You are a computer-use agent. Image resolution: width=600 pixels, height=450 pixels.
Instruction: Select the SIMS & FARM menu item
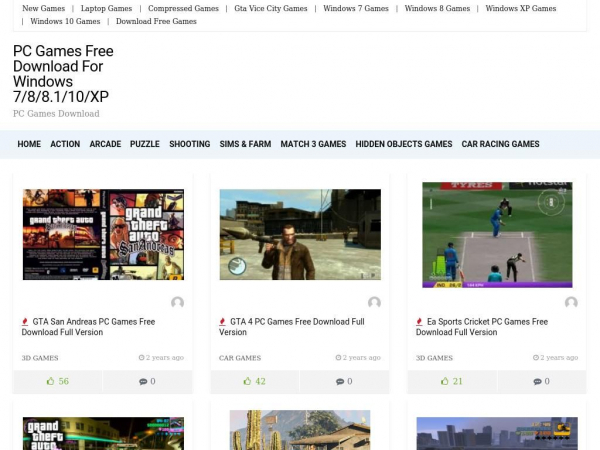click(245, 144)
